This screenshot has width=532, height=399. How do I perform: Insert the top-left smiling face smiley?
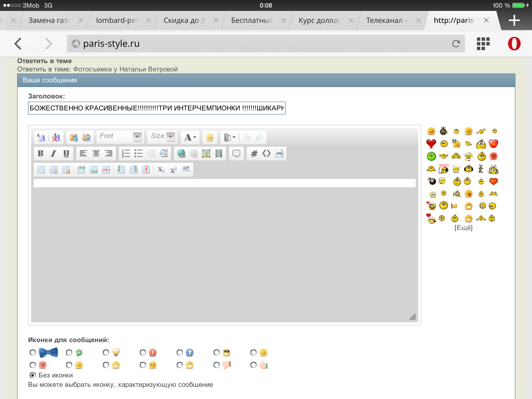click(x=431, y=131)
